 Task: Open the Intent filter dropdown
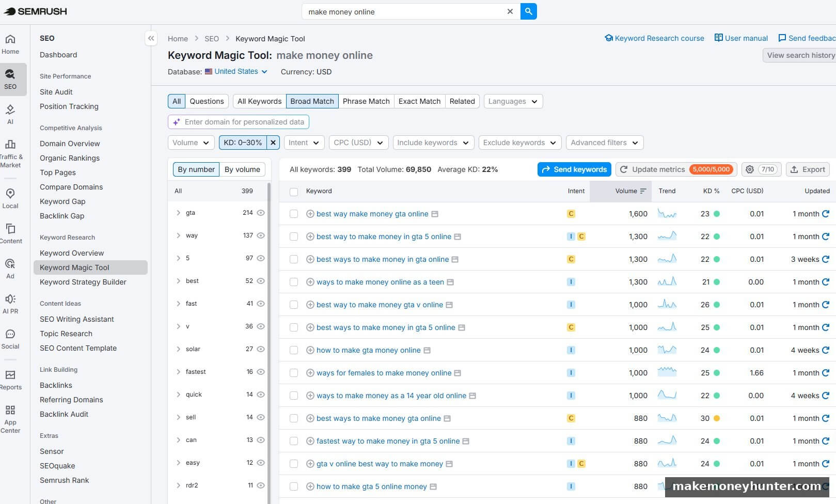tap(304, 143)
